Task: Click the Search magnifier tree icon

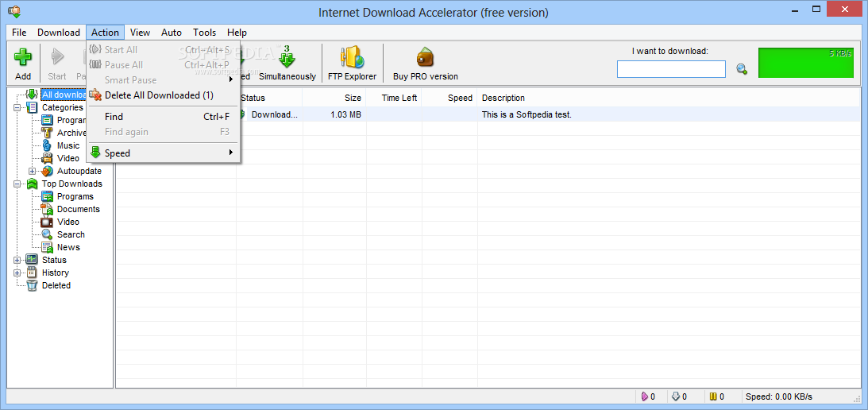Action: (x=47, y=235)
